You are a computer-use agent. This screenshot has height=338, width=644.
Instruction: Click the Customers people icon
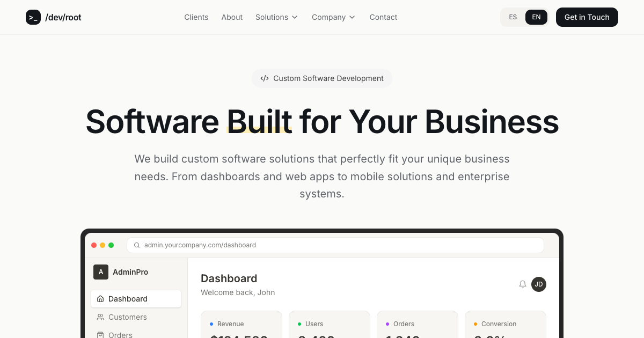100,317
